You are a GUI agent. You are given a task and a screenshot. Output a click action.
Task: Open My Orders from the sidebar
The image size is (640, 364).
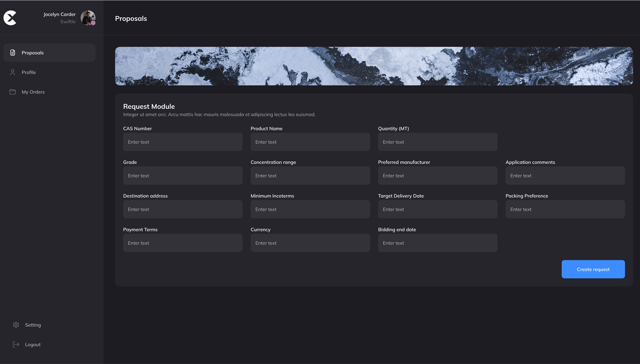(x=33, y=92)
